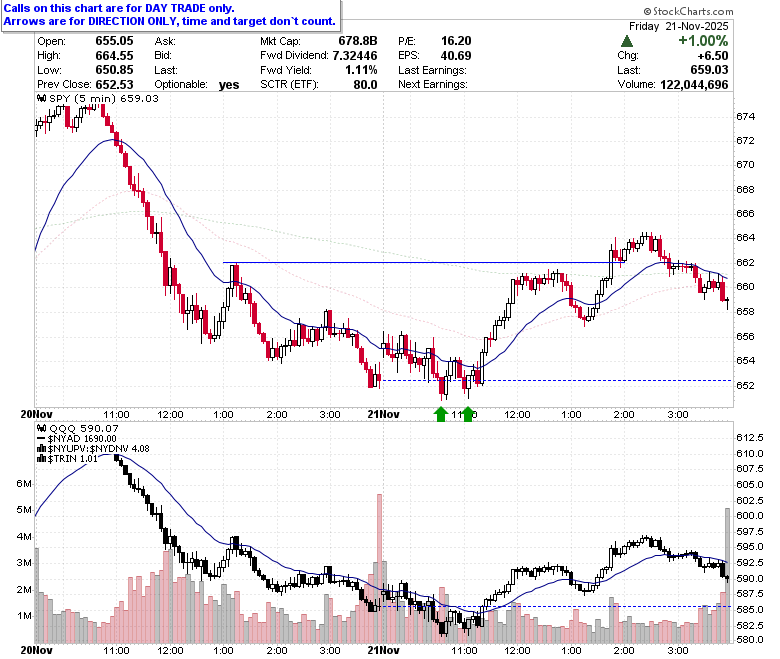Click the first green up arrow marker
The image size is (780, 659).
(441, 414)
